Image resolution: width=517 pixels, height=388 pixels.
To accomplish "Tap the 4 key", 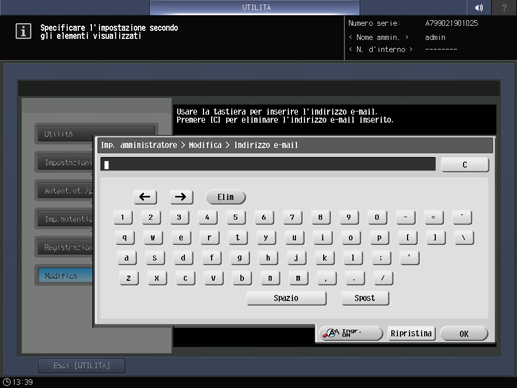I will click(x=207, y=218).
